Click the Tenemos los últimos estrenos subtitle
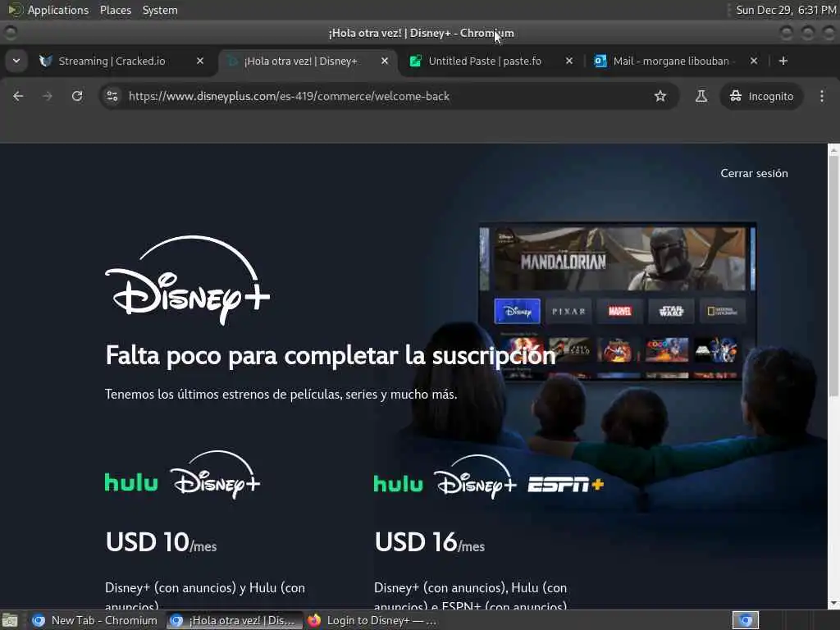 (281, 395)
